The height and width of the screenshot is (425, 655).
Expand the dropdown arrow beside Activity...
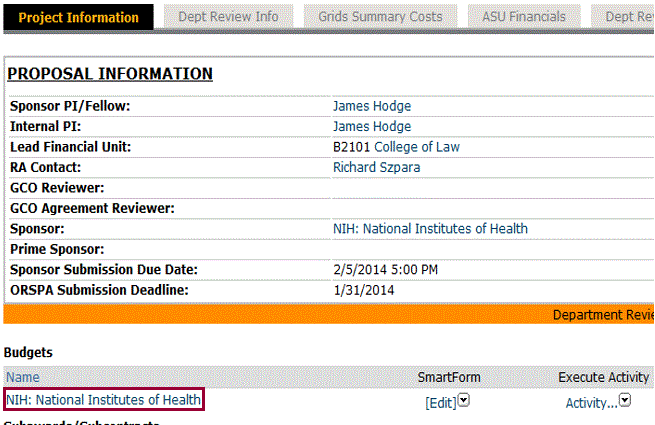tap(625, 402)
